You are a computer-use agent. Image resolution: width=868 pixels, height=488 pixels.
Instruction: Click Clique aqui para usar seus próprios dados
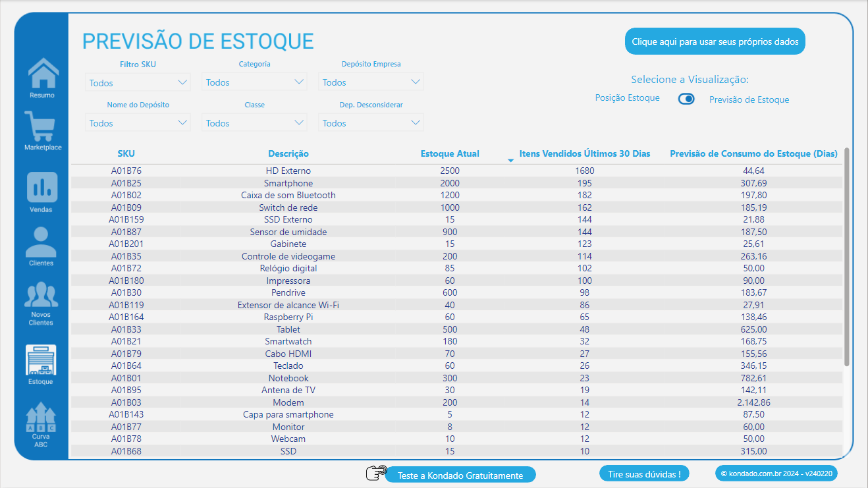click(715, 41)
